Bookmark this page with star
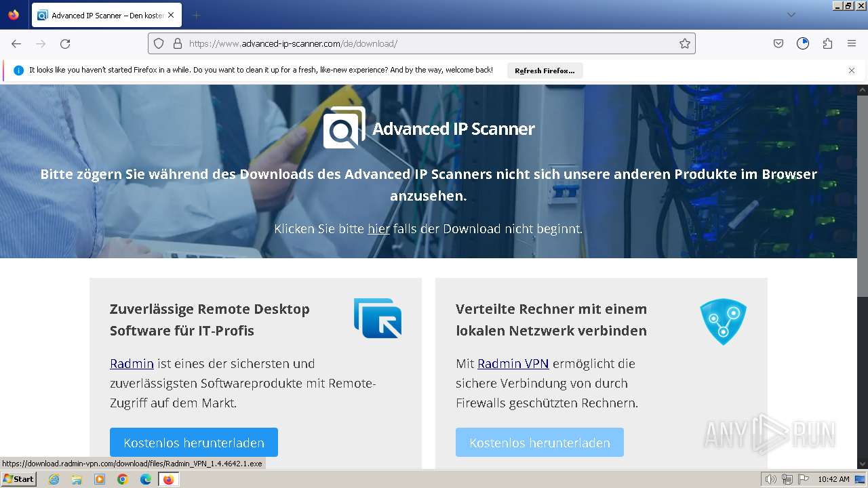The height and width of the screenshot is (488, 868). coord(685,43)
